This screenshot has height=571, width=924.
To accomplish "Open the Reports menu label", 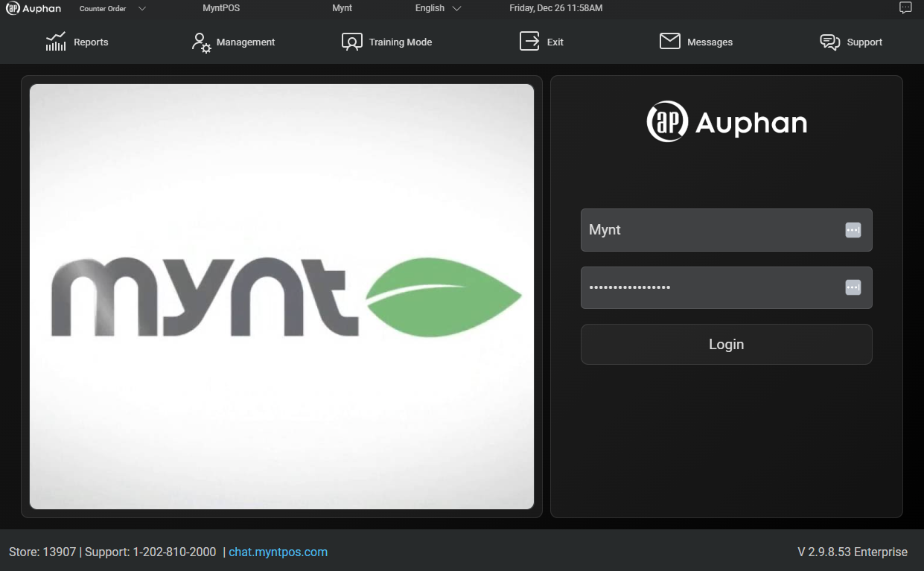I will pos(91,42).
